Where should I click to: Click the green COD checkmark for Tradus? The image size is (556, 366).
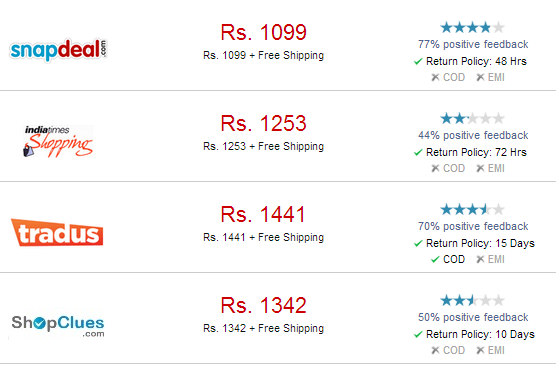coord(435,260)
